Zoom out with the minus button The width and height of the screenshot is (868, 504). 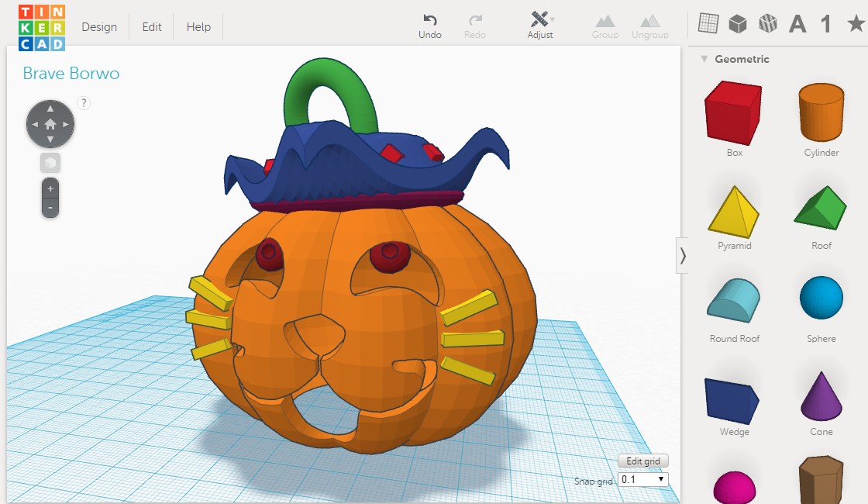pos(50,208)
